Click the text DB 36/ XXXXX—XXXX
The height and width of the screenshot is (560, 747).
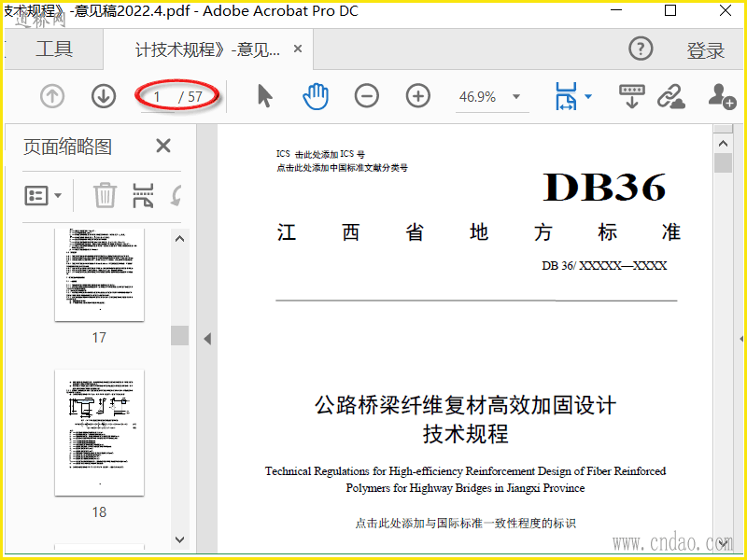tap(604, 266)
